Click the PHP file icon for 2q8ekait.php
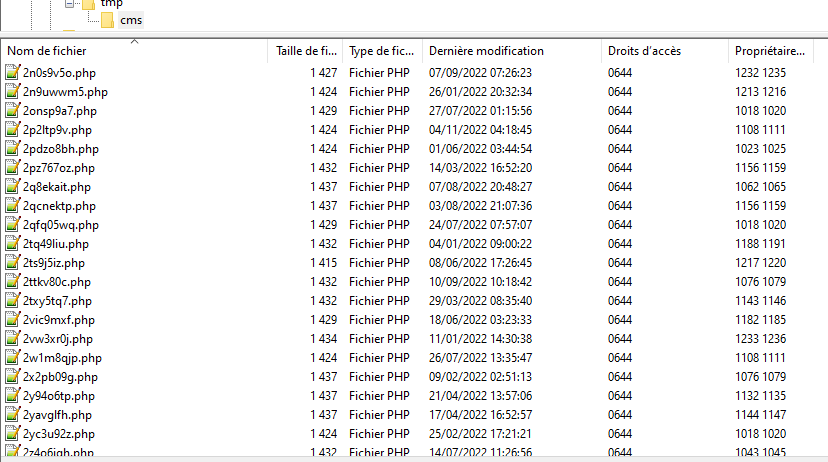This screenshot has height=462, width=828. coord(13,186)
